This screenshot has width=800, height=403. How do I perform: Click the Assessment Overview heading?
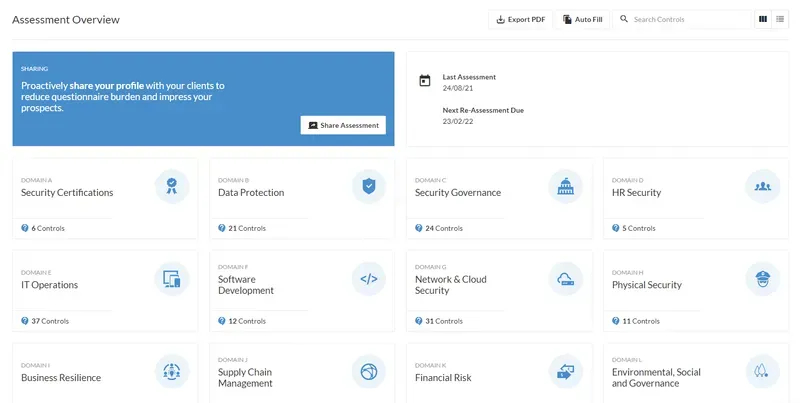[x=66, y=20]
